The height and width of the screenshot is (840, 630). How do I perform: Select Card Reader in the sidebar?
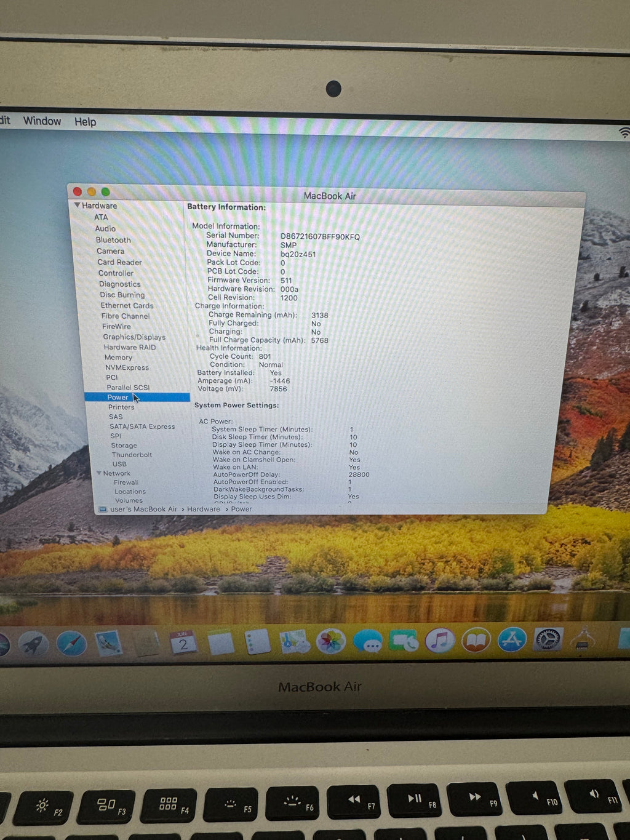click(119, 262)
